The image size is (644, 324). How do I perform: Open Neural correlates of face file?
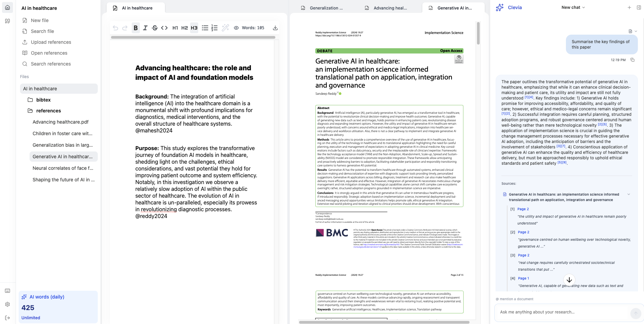(63, 168)
